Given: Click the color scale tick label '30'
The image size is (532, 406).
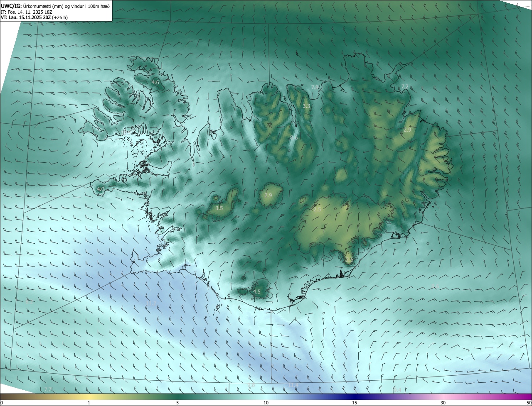Looking at the screenshot, I should (443, 403).
